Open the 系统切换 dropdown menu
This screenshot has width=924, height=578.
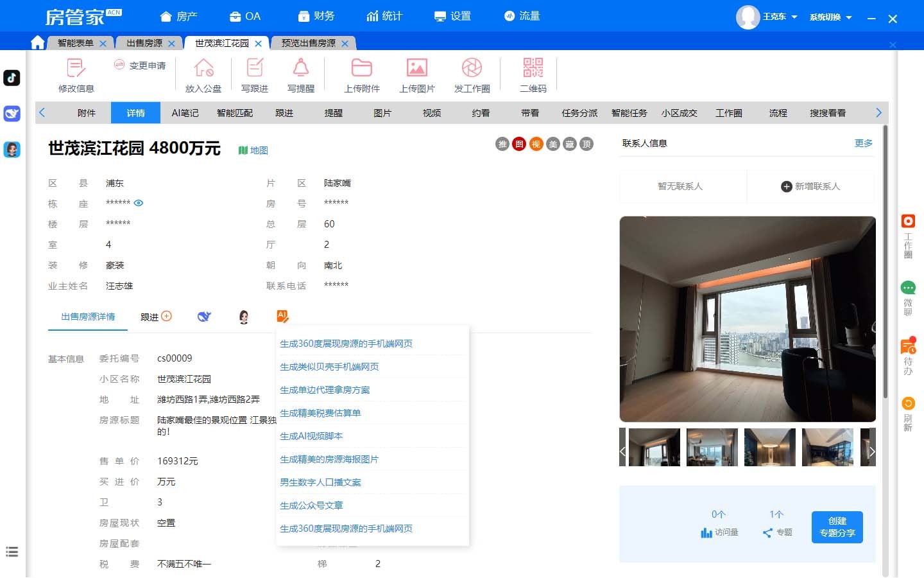pyautogui.click(x=830, y=17)
